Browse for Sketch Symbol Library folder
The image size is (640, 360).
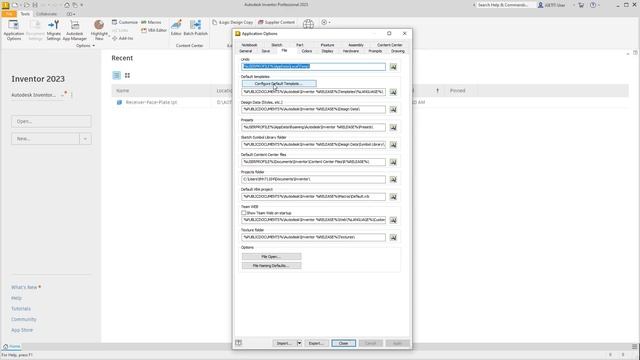pyautogui.click(x=393, y=144)
